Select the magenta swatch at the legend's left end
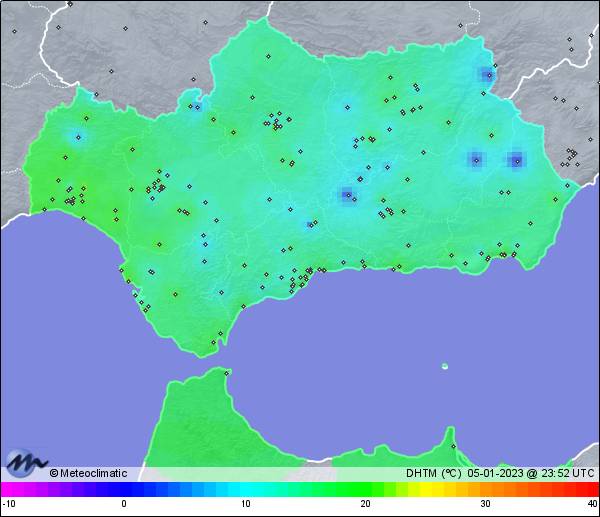 pyautogui.click(x=8, y=489)
